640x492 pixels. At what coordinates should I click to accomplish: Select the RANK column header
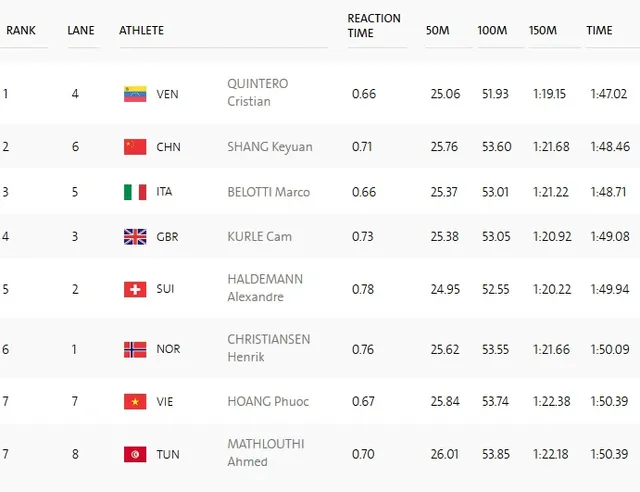tap(21, 30)
